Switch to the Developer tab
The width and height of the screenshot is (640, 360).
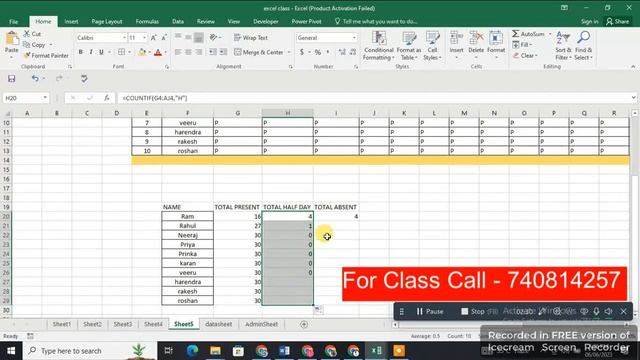(266, 21)
